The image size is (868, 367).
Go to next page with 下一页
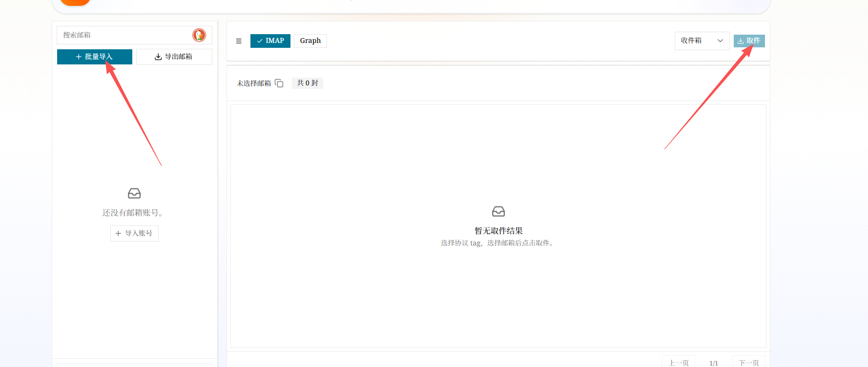[x=749, y=363]
